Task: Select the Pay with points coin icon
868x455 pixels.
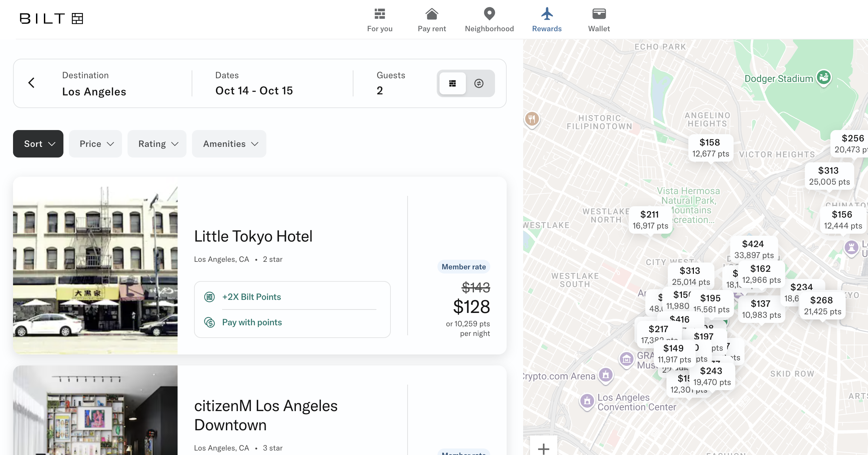Action: [209, 322]
